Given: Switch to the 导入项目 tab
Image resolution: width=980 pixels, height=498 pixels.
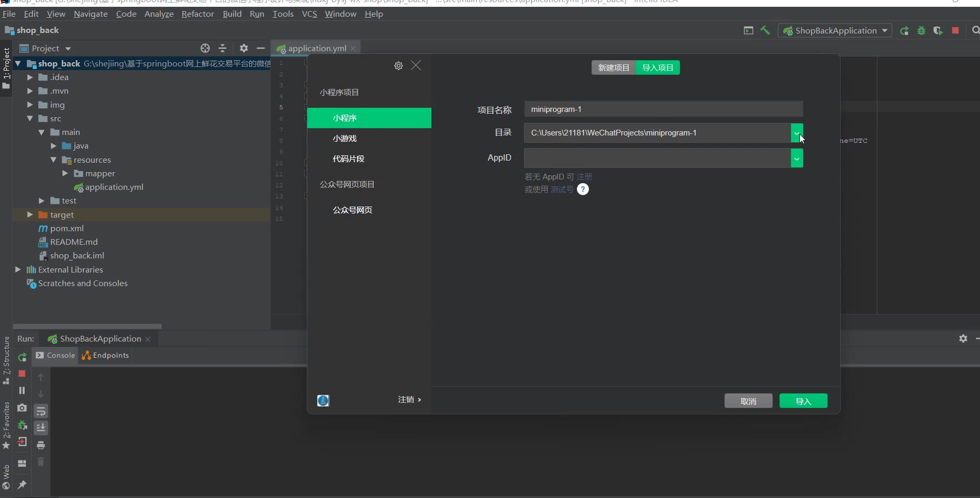Looking at the screenshot, I should tap(658, 67).
